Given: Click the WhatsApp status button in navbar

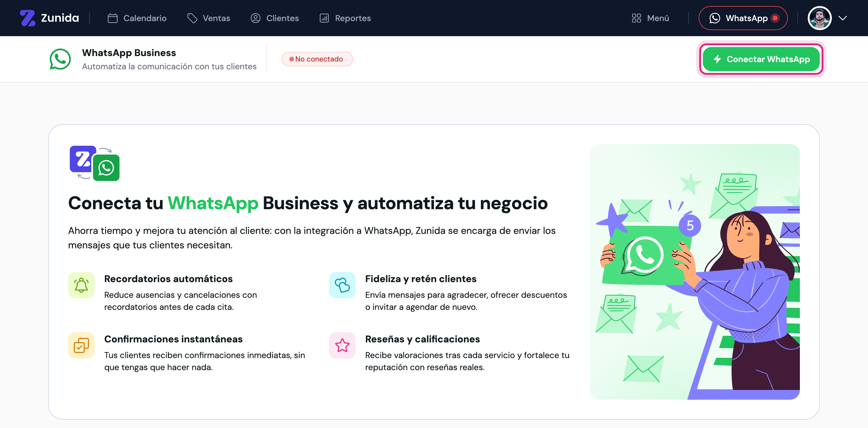Looking at the screenshot, I should [743, 18].
